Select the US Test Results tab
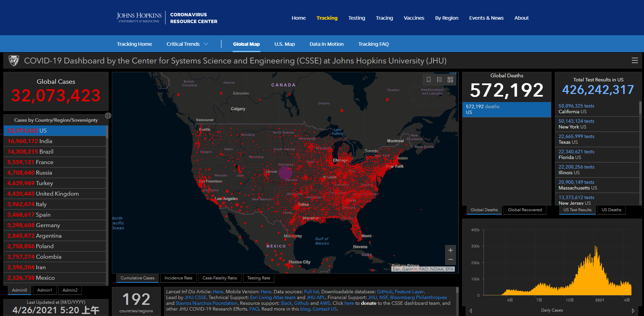 [578, 210]
